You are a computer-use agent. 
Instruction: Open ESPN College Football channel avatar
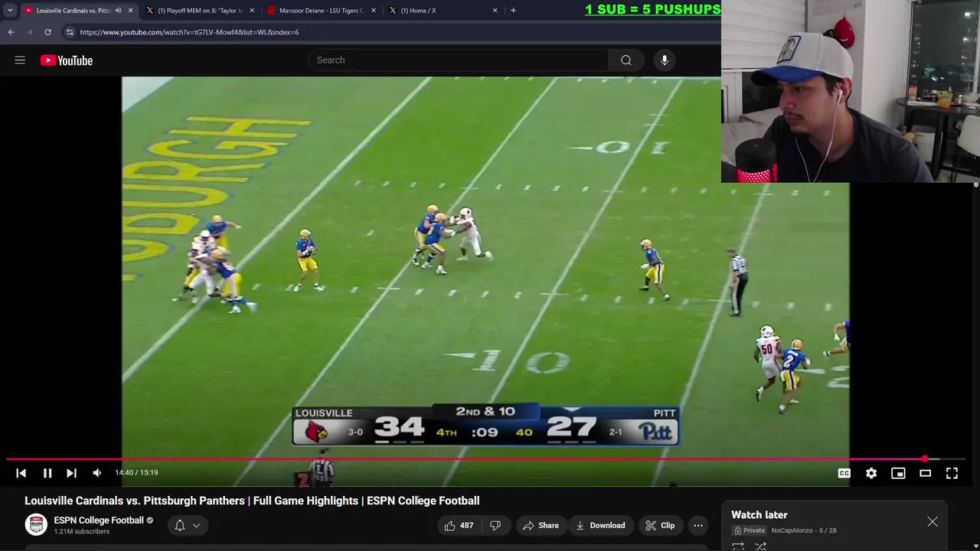pyautogui.click(x=36, y=525)
